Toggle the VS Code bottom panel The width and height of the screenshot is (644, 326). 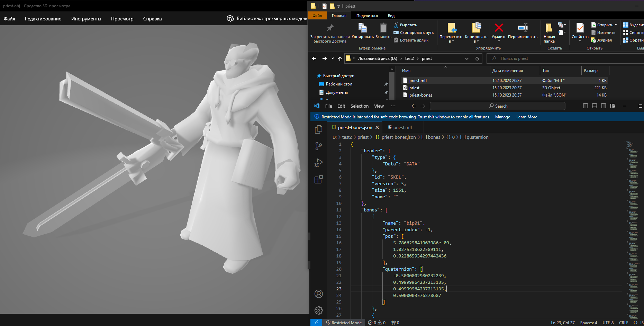(595, 106)
